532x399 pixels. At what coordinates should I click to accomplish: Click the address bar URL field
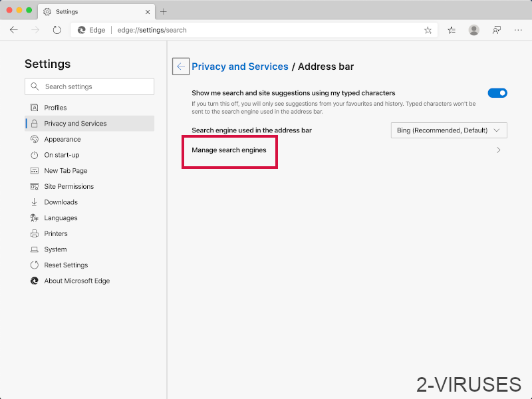coord(255,30)
